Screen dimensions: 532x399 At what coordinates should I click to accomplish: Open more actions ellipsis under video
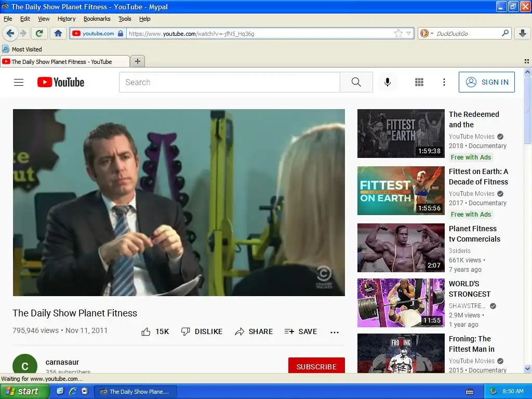[335, 332]
